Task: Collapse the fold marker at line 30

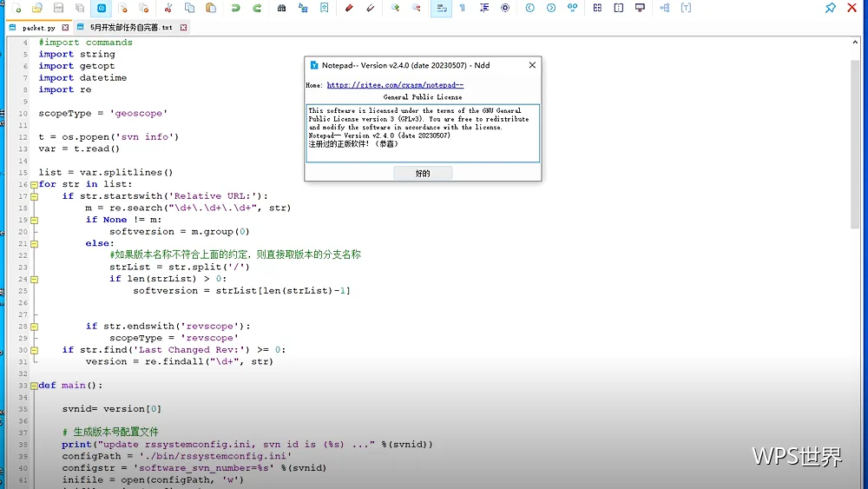Action: point(34,350)
